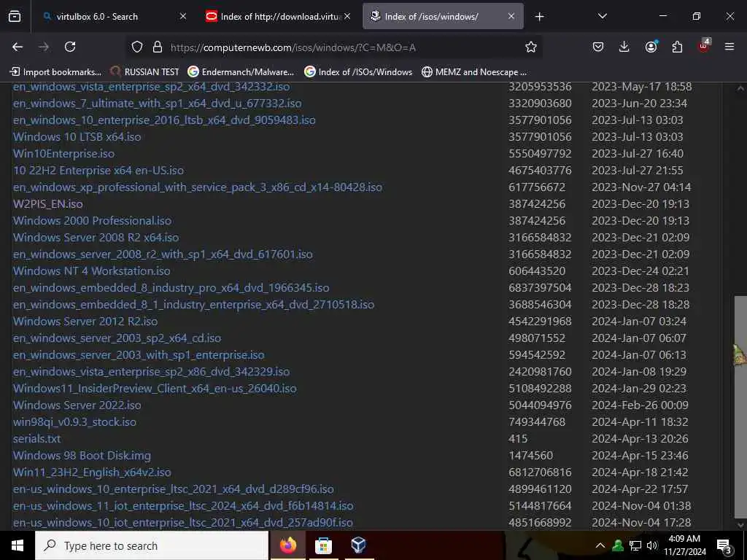Open the Windows Start menu
747x560 pixels.
[x=18, y=545]
